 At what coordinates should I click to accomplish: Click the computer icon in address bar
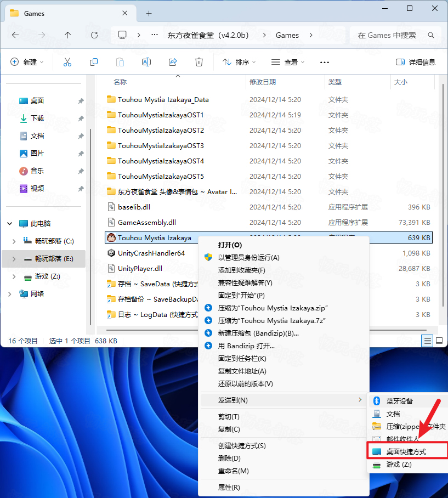[122, 35]
